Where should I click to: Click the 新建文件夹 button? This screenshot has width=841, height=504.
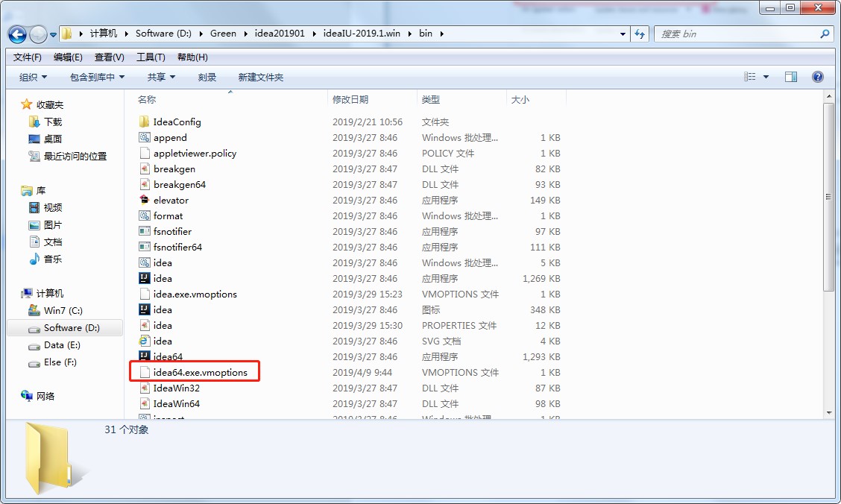coord(261,78)
